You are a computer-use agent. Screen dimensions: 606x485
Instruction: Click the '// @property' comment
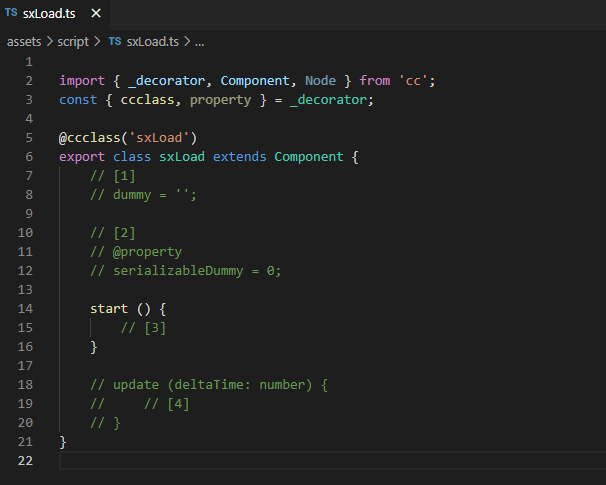pos(136,252)
